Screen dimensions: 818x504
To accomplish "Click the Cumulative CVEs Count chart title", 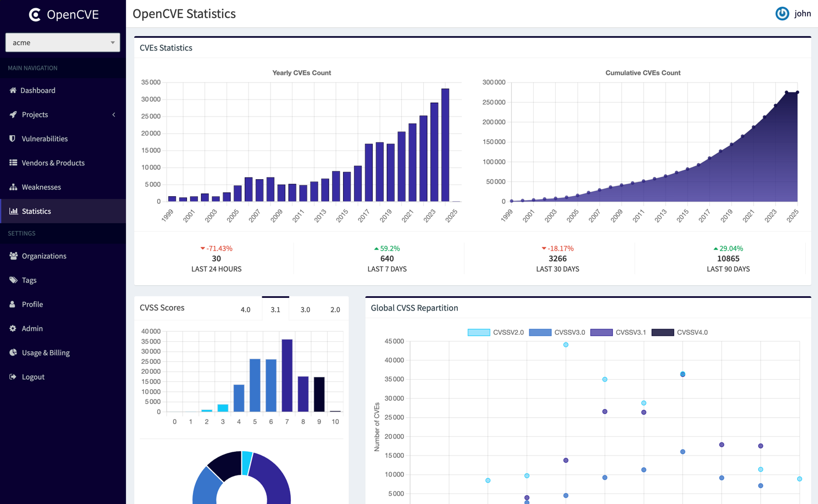I will pyautogui.click(x=643, y=73).
